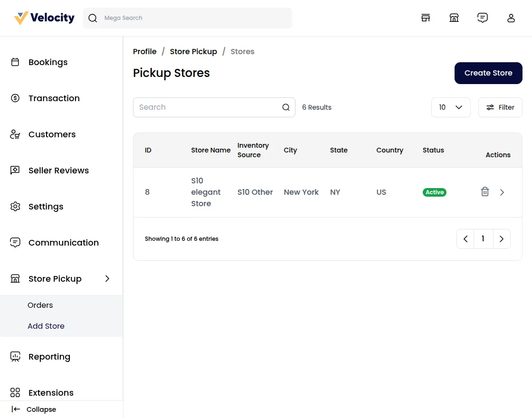Click the ID column header
Image resolution: width=532 pixels, height=418 pixels.
click(x=148, y=150)
